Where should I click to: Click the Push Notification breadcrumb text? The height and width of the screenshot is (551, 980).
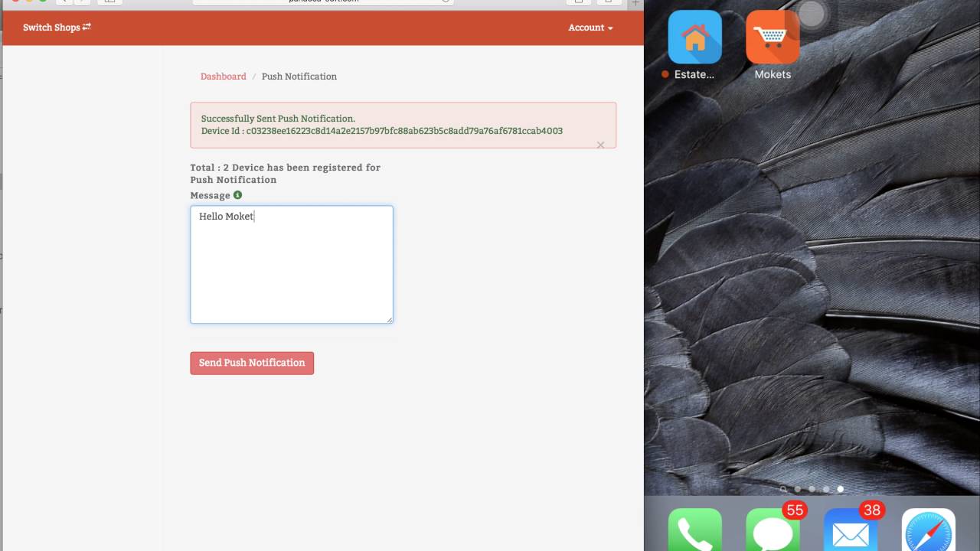(x=299, y=77)
